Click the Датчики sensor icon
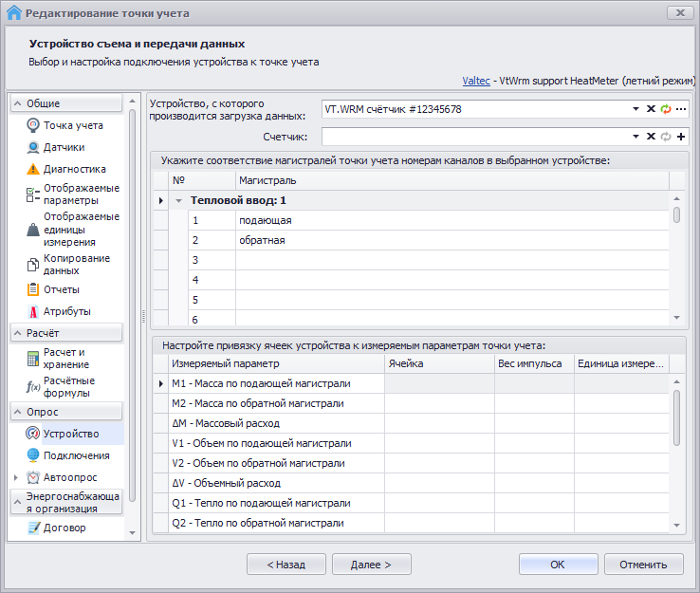The width and height of the screenshot is (700, 593). [x=33, y=147]
